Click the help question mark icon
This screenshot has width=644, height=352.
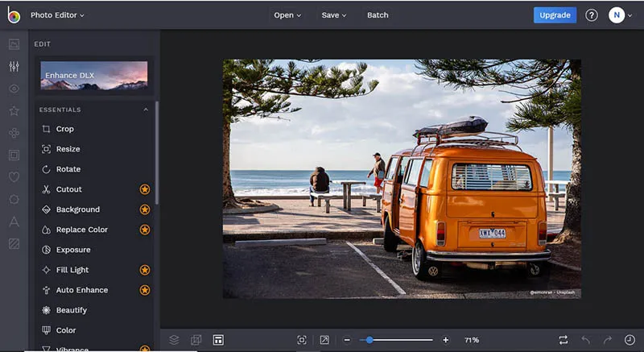pos(592,15)
